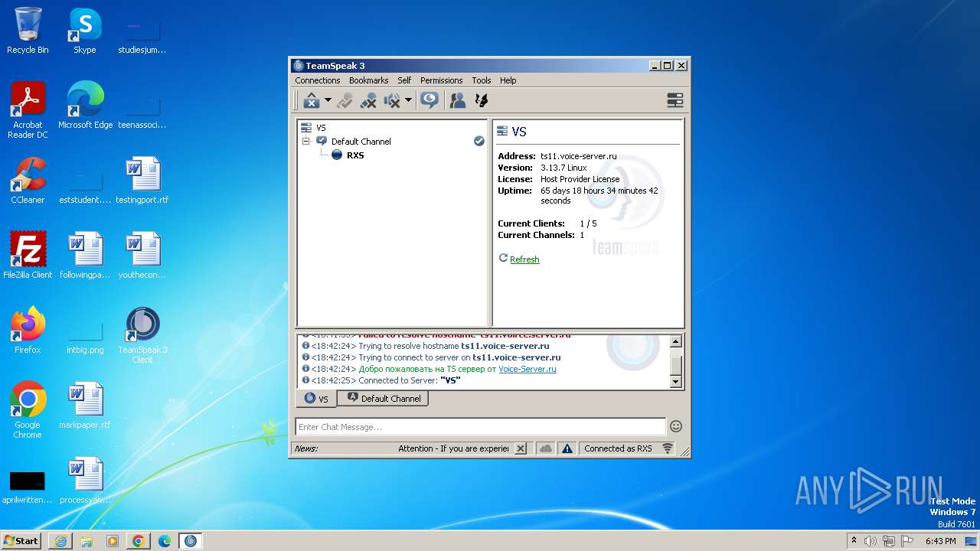Click the wolf avatar toolbar icon
980x551 pixels.
click(482, 100)
